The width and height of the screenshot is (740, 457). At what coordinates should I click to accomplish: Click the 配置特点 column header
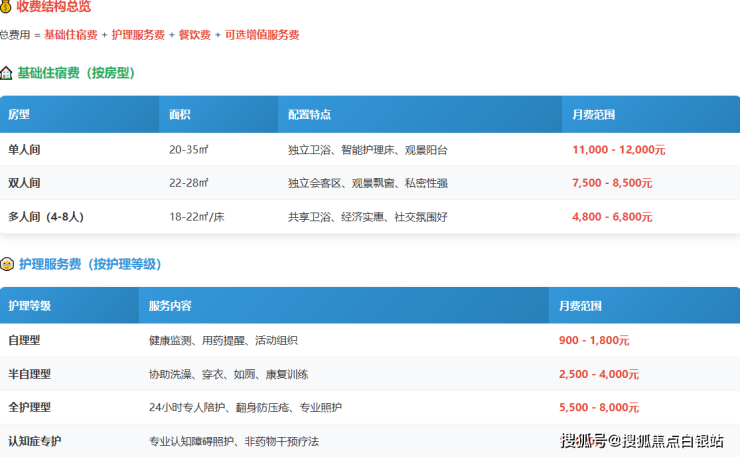click(309, 115)
